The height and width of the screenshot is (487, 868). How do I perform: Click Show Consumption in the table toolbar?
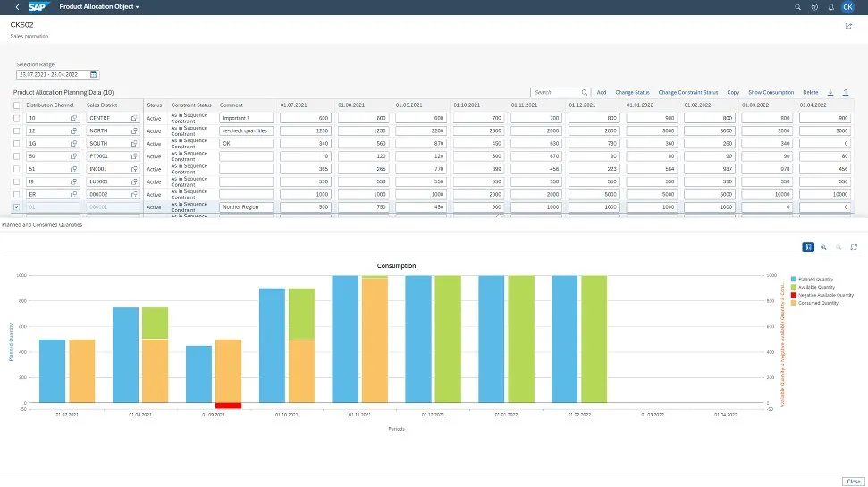pos(771,92)
